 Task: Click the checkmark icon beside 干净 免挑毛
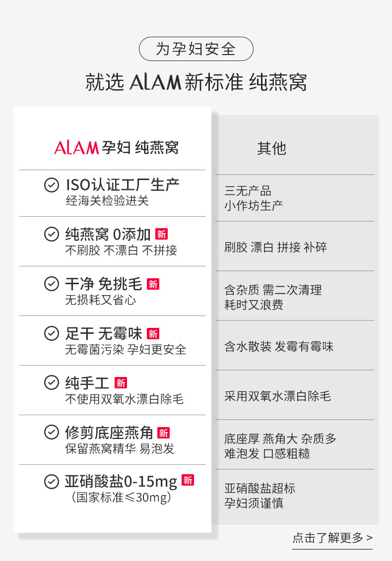tap(52, 284)
